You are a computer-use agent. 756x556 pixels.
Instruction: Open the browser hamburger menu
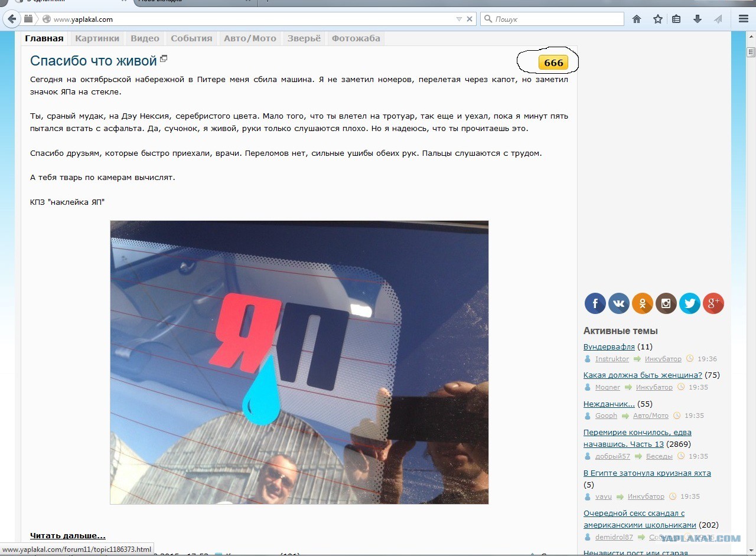coord(744,19)
